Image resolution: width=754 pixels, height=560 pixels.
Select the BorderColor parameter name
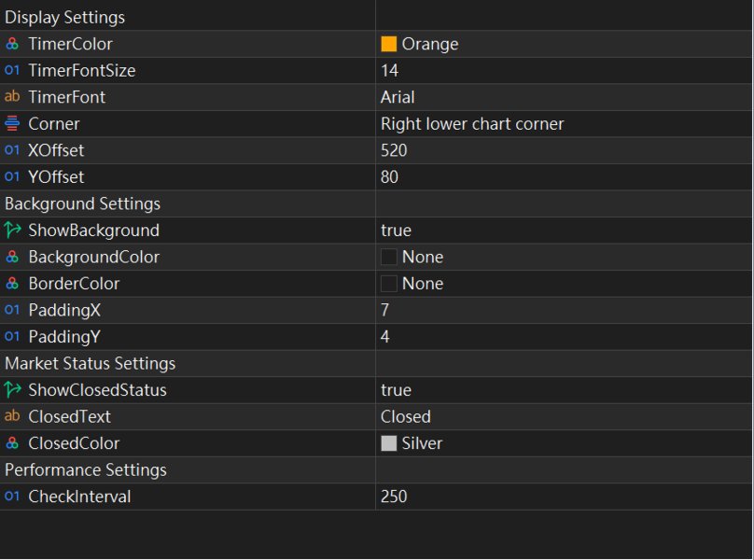coord(74,284)
